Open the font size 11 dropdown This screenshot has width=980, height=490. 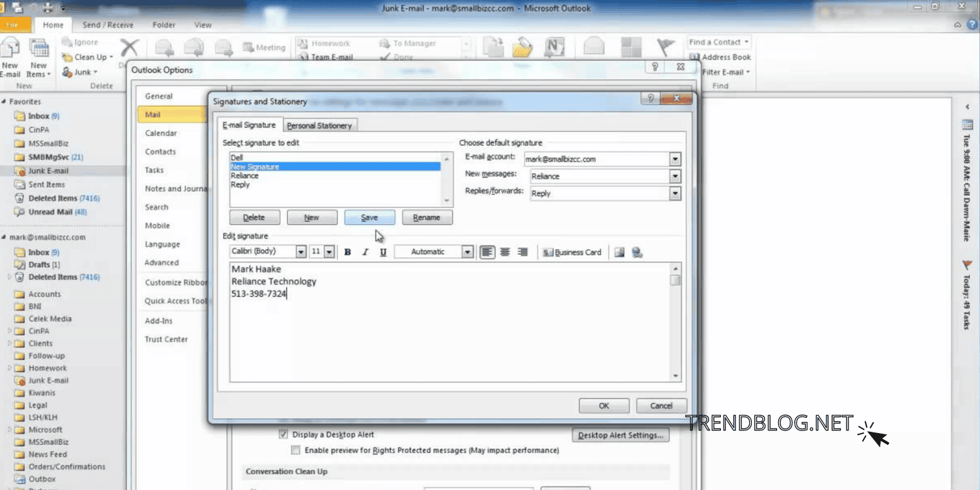tap(329, 252)
